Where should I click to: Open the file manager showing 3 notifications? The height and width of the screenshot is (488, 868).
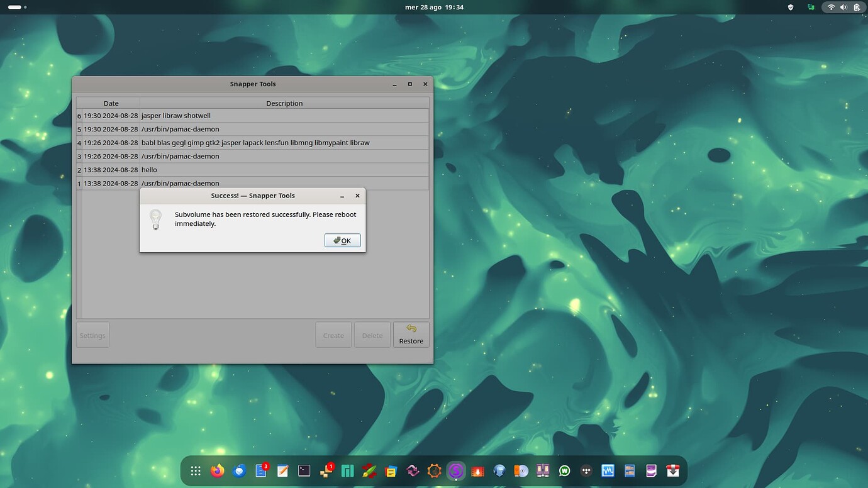coord(261,470)
